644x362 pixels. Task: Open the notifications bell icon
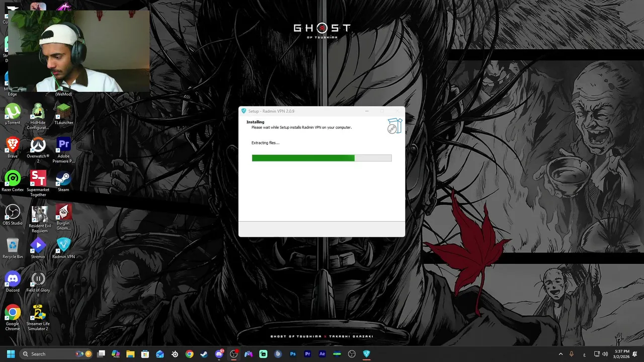point(635,354)
